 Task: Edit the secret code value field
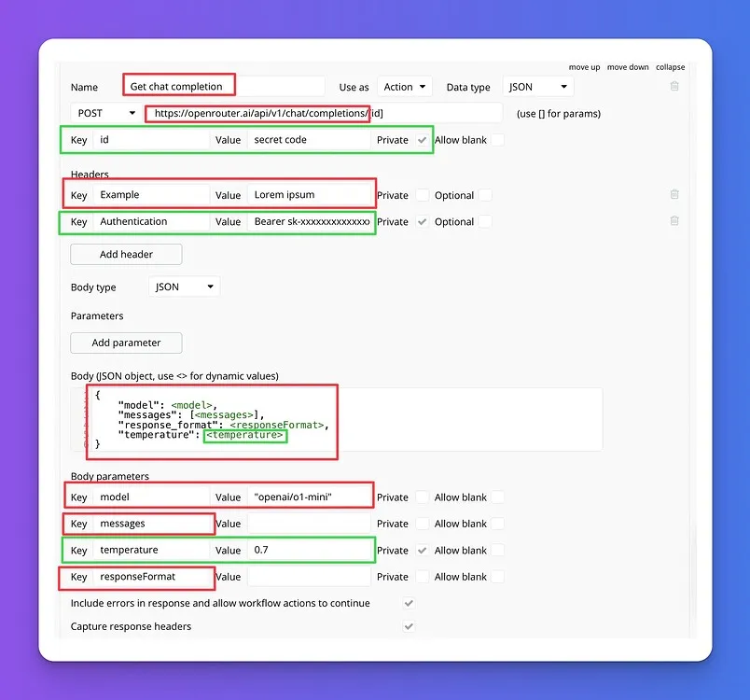309,140
